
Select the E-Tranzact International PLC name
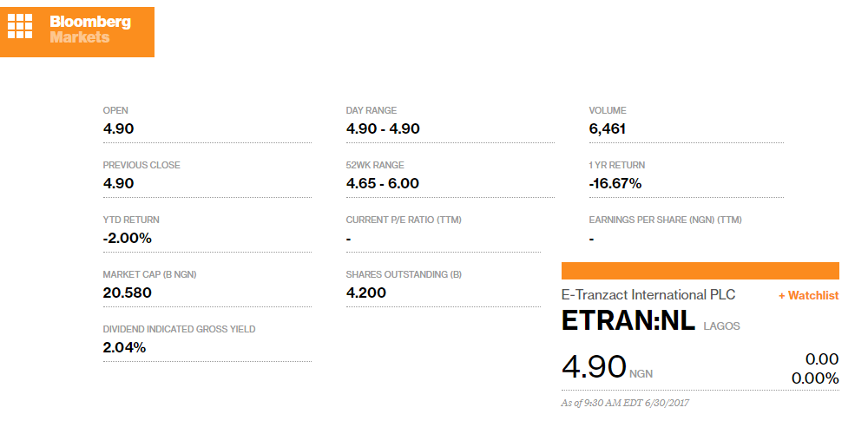pos(648,295)
